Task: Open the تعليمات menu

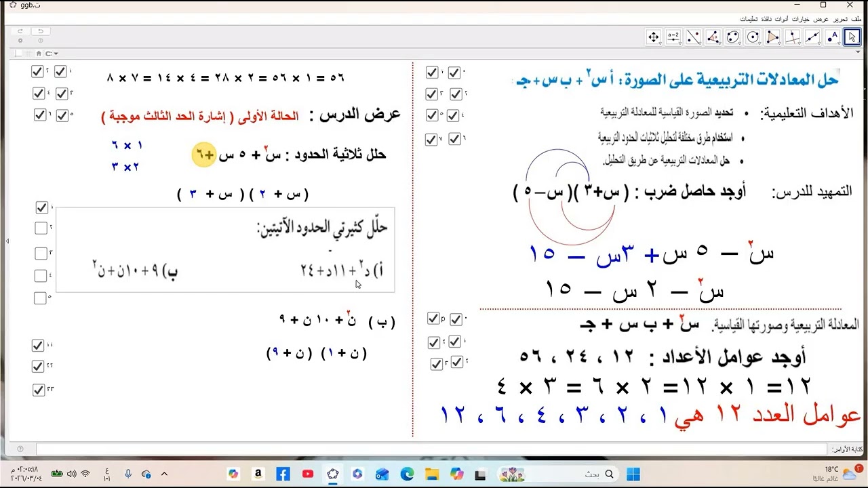Action: pyautogui.click(x=749, y=18)
